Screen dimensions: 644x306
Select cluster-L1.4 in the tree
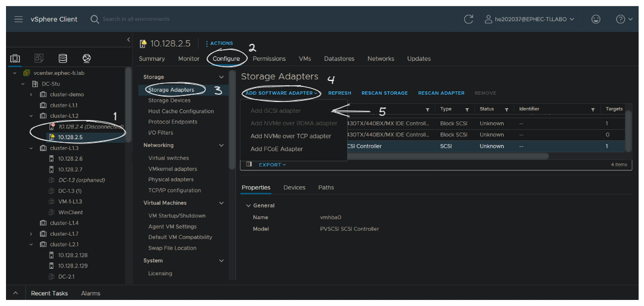click(64, 223)
